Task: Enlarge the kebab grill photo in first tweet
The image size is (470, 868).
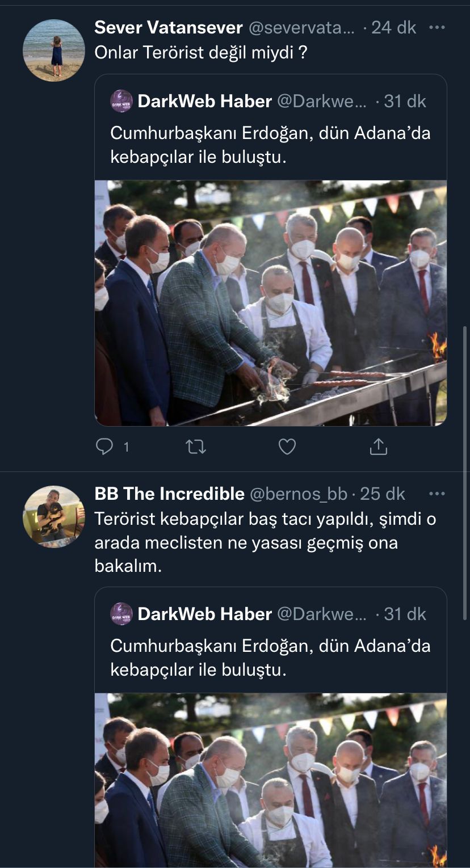Action: pos(271,303)
